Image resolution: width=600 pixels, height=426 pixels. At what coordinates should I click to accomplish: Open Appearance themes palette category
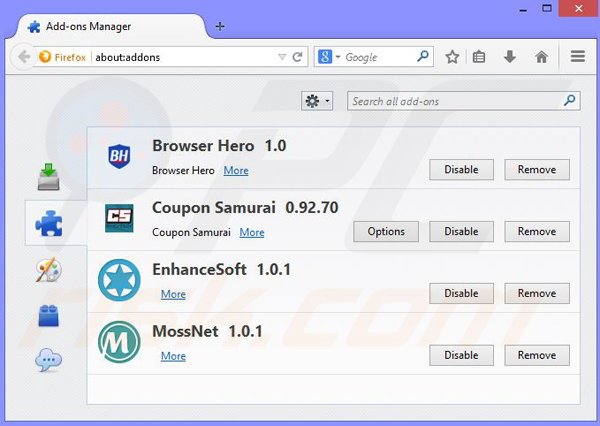tap(49, 270)
